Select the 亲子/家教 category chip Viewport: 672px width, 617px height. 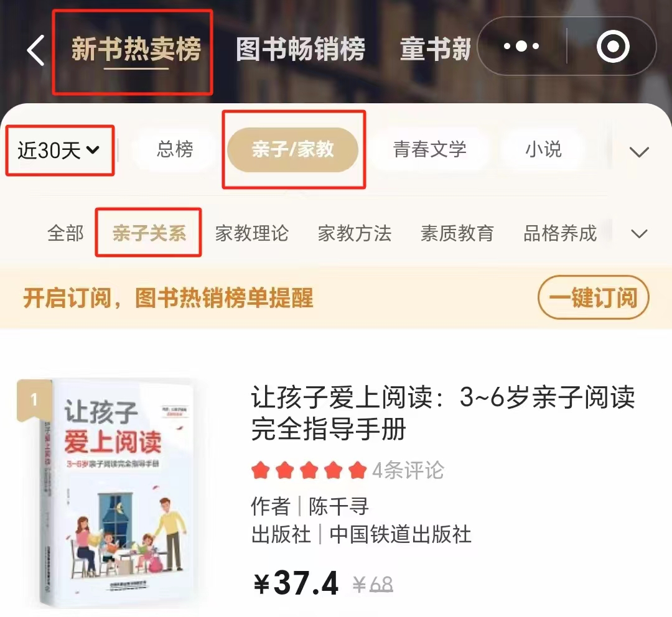[292, 149]
